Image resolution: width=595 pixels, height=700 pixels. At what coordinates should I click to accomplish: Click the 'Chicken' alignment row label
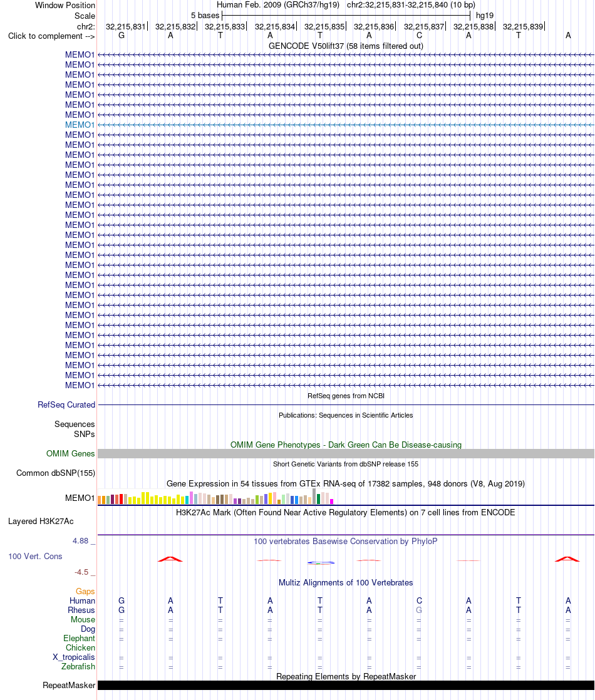(x=80, y=648)
